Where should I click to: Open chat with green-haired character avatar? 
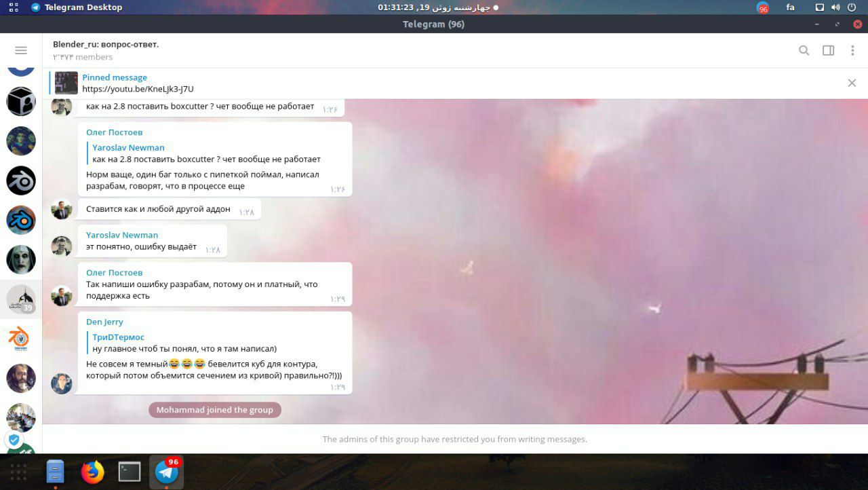tap(21, 141)
